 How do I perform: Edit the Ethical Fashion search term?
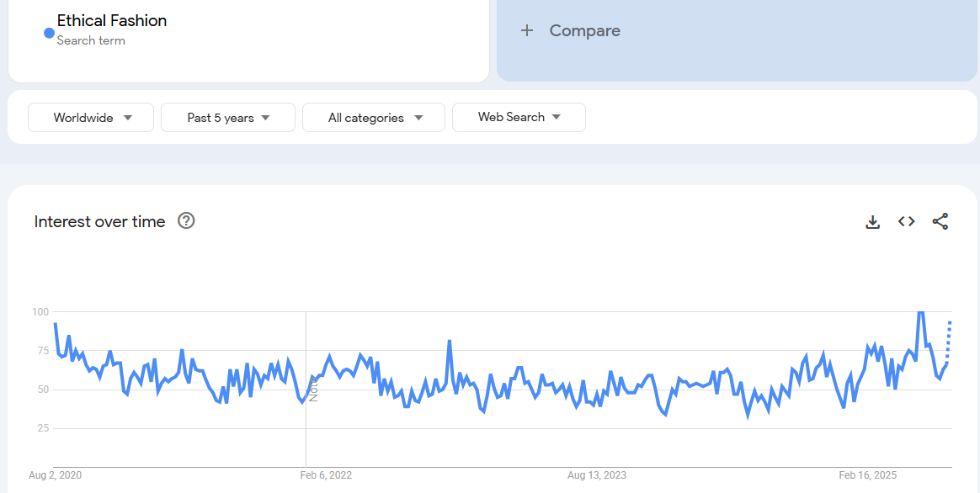pos(112,21)
